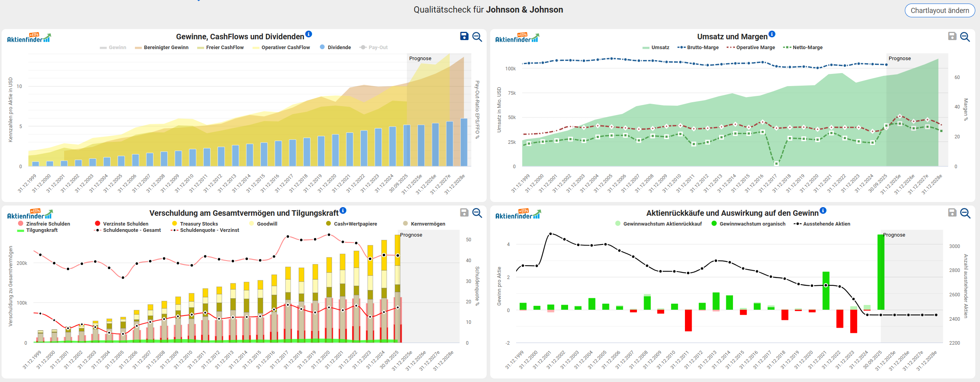Click save icon on Umsatz und Margen chart
980x382 pixels.
point(952,37)
